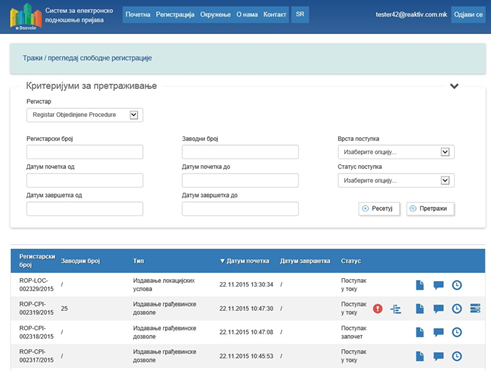Open comments icon for ROP-LOC-002329/2015
Viewport: 491px width, 371px height.
[438, 285]
